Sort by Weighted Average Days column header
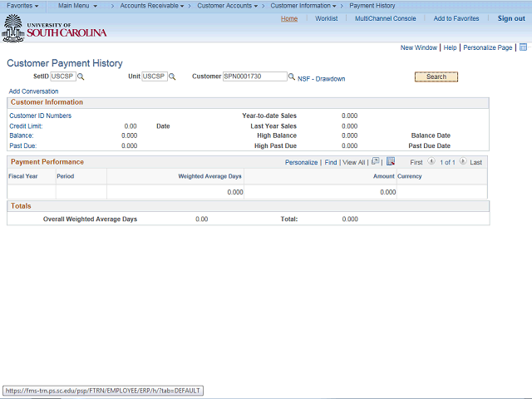 click(x=209, y=176)
